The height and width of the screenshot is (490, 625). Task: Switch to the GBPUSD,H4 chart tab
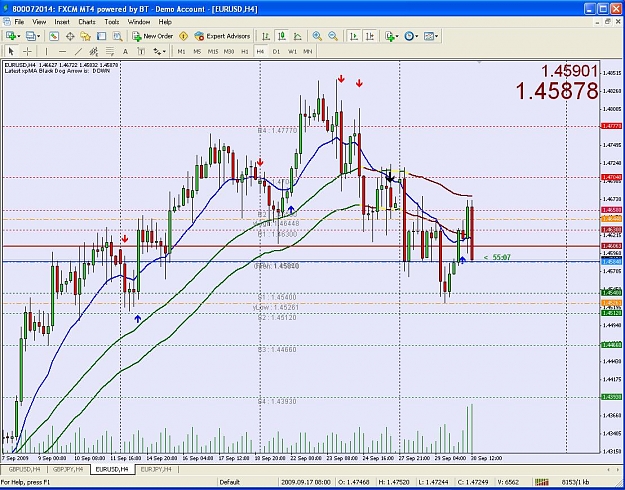[x=24, y=469]
